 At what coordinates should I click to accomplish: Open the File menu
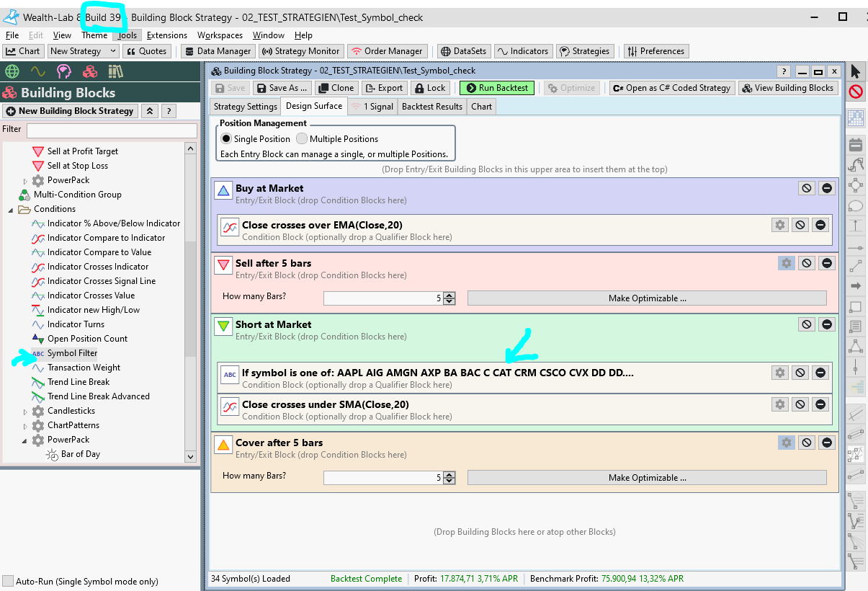click(x=12, y=35)
